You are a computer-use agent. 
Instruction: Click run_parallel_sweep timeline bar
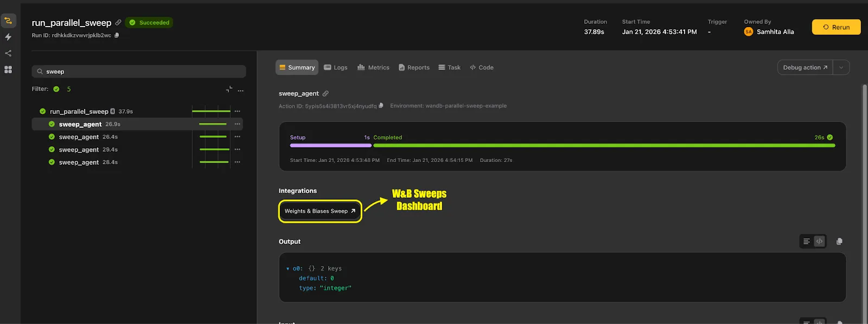211,111
